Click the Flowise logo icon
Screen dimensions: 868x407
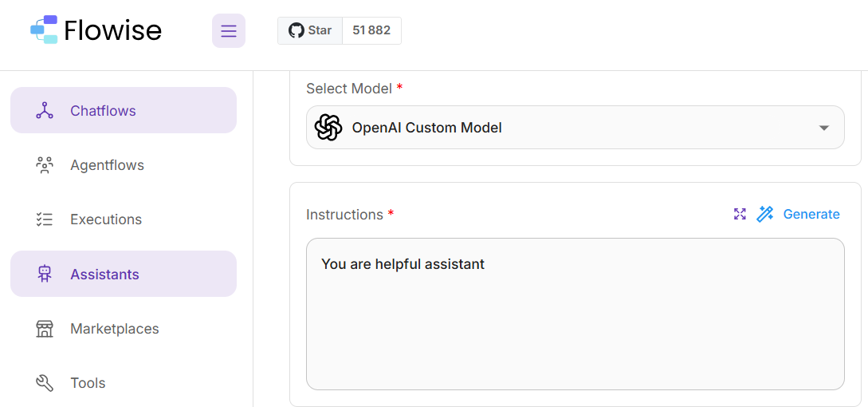click(x=44, y=30)
